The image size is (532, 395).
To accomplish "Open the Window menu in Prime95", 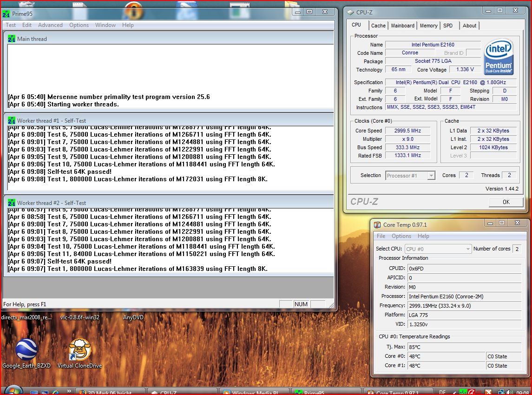I will tap(105, 25).
